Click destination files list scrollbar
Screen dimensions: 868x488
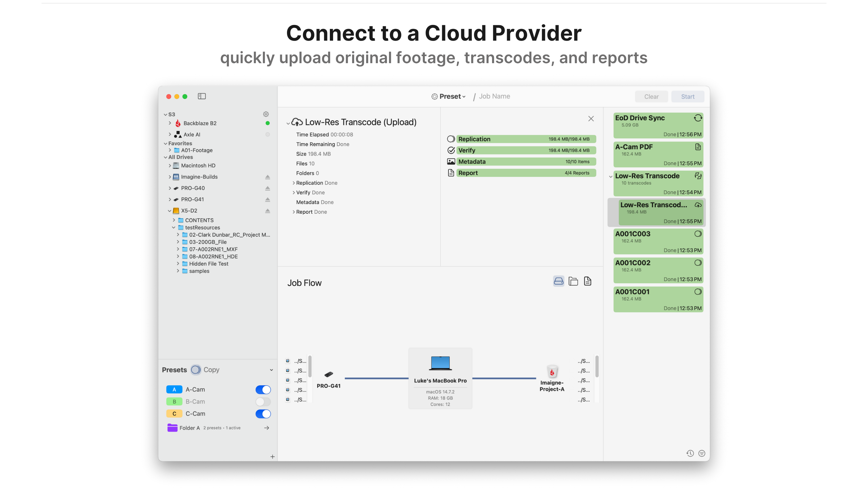coord(597,367)
